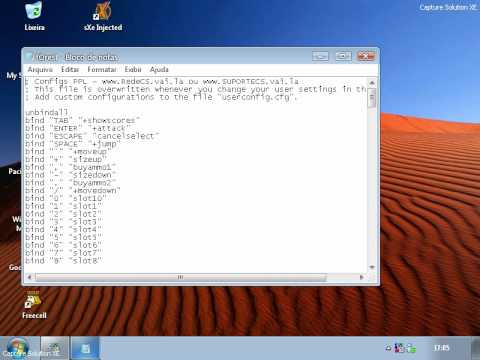Click the line bind "1" "slot1"

63,206
